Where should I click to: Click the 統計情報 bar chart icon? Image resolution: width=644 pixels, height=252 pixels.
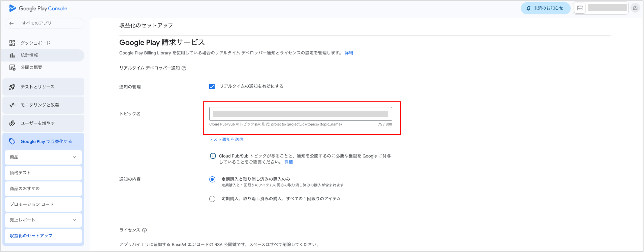pos(12,55)
